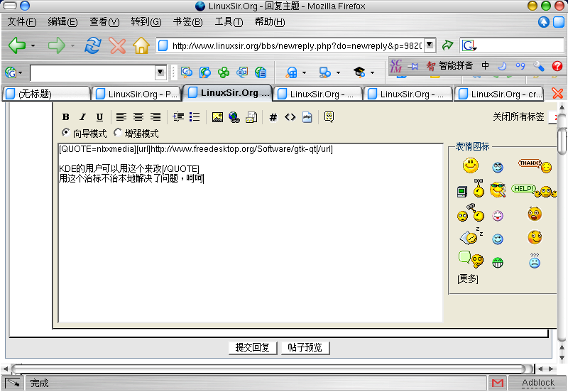The image size is (568, 392).
Task: Wrap selection in PHP tags
Action: click(307, 117)
